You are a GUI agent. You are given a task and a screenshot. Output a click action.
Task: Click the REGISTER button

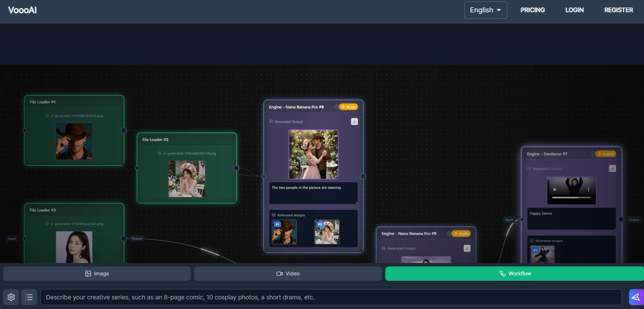point(618,10)
